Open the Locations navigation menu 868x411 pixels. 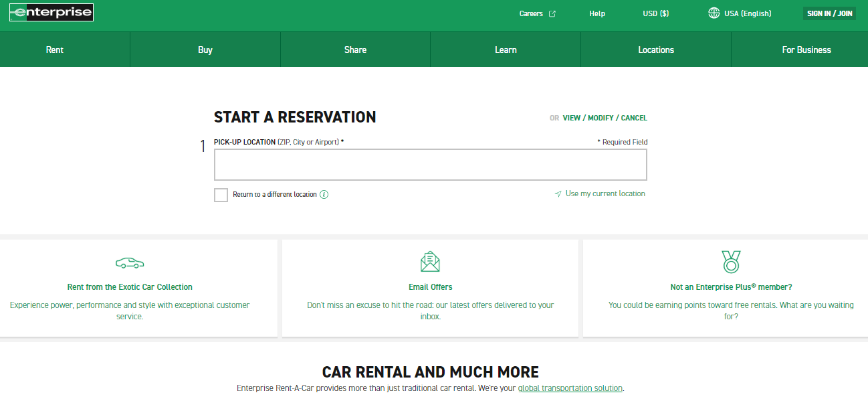656,50
